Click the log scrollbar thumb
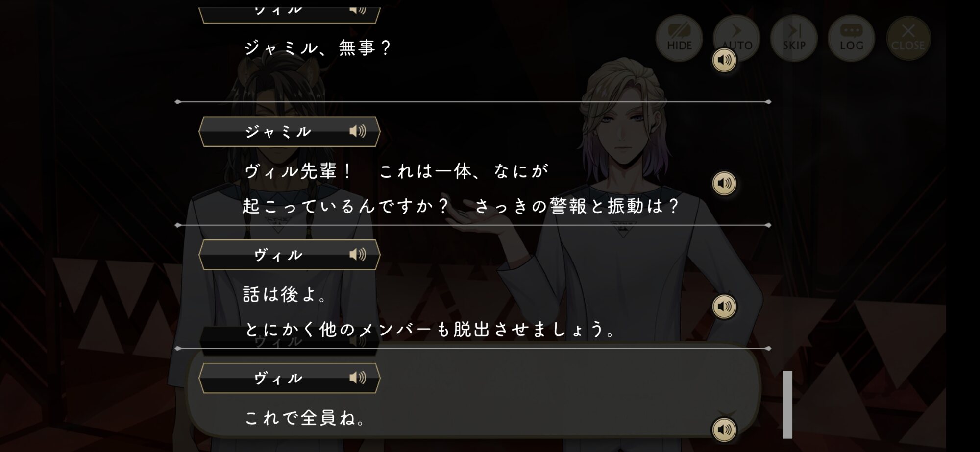Image resolution: width=980 pixels, height=452 pixels. click(787, 404)
